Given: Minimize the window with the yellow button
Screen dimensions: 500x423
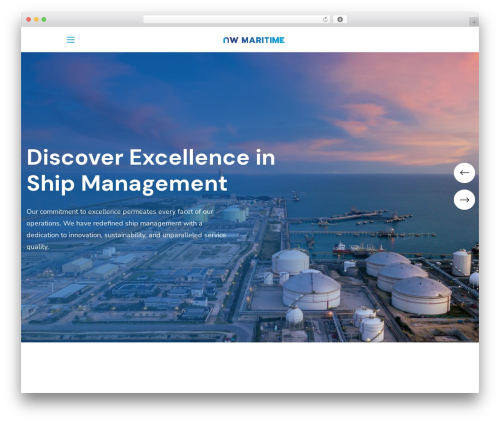Looking at the screenshot, I should (36, 20).
